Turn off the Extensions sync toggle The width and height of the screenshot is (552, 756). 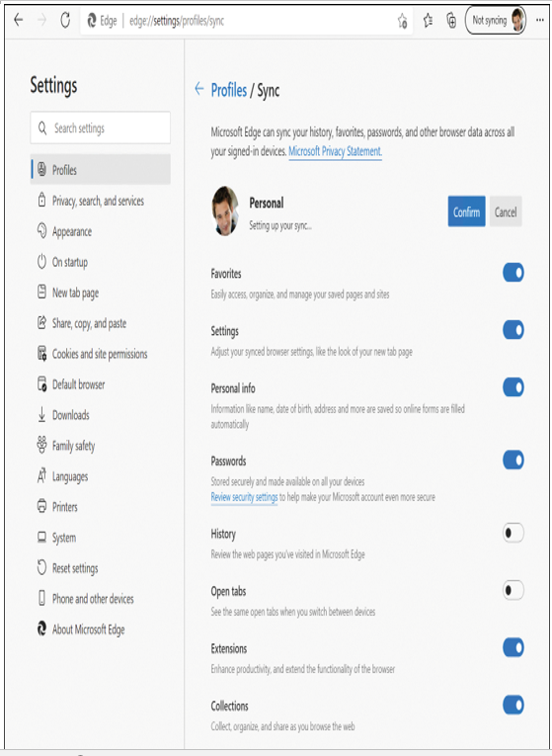coord(513,648)
